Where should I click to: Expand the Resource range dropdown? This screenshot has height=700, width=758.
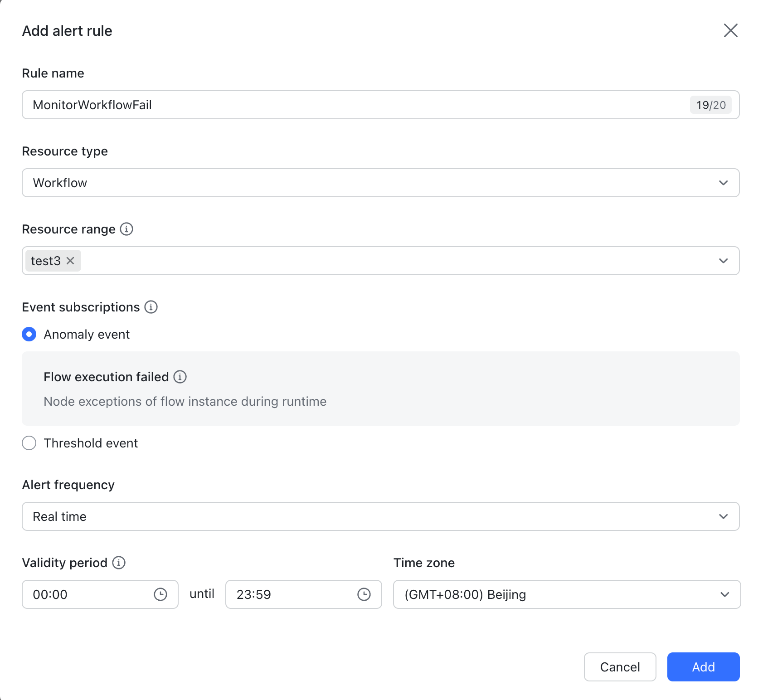pos(723,261)
